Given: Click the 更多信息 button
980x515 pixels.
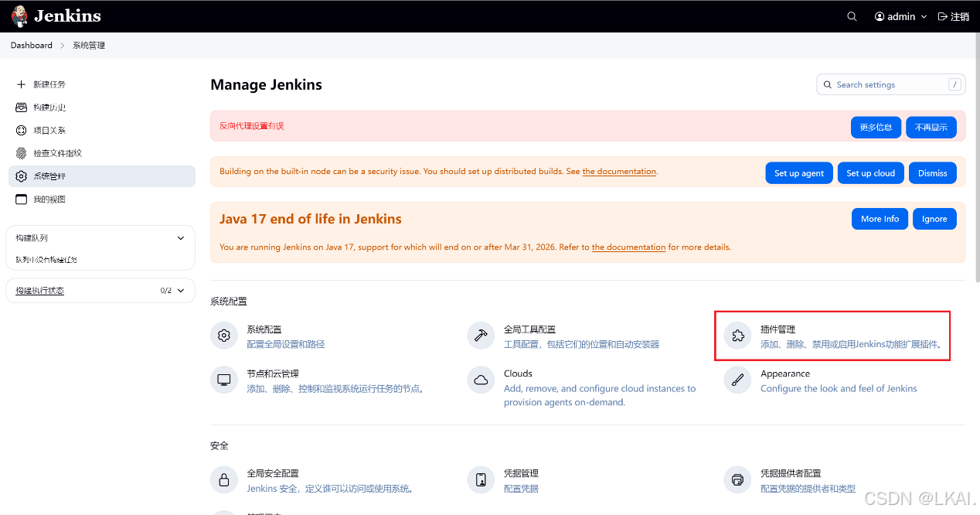Looking at the screenshot, I should (876, 128).
